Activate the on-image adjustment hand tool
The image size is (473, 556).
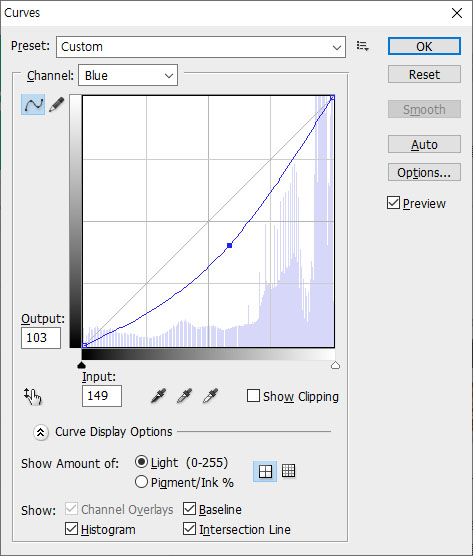pos(33,396)
